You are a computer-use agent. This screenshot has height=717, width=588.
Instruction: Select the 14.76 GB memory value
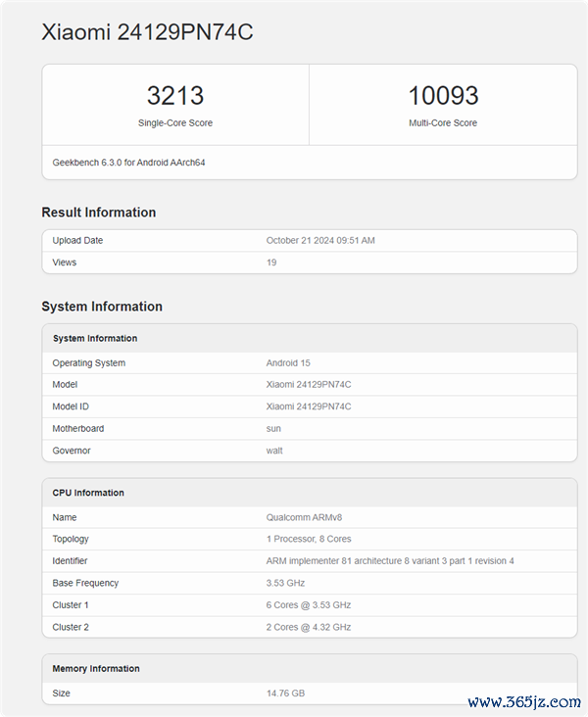coord(285,693)
